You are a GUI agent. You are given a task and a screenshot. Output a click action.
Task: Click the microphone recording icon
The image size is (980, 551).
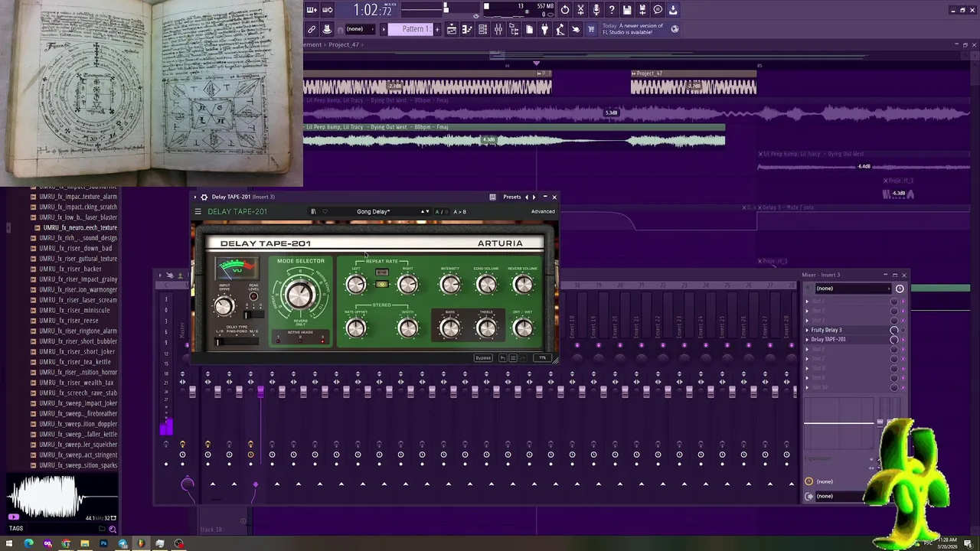click(596, 10)
